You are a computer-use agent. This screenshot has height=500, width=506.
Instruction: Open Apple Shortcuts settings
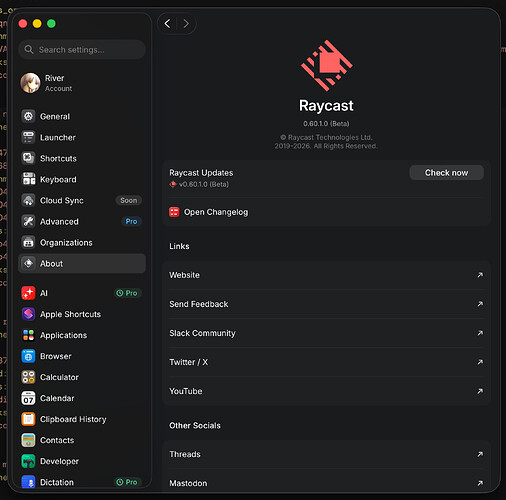coord(82,314)
